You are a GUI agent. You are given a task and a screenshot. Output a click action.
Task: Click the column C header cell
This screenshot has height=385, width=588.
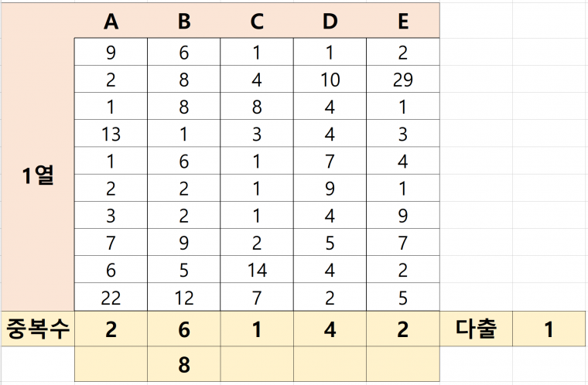click(x=257, y=22)
